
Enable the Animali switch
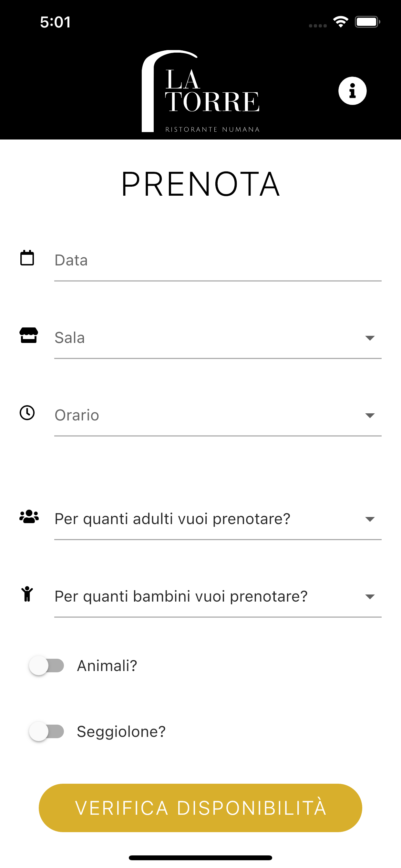pos(46,666)
